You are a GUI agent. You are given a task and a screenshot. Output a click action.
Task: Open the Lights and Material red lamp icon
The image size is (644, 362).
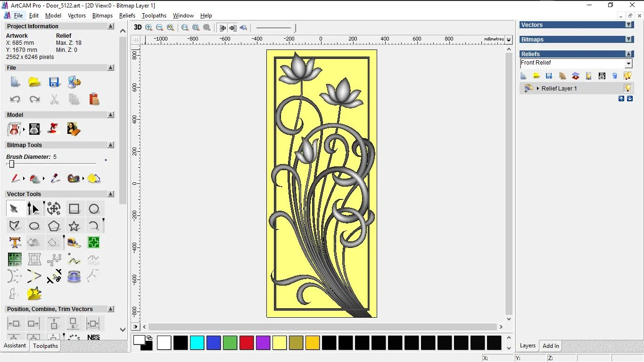[54, 129]
